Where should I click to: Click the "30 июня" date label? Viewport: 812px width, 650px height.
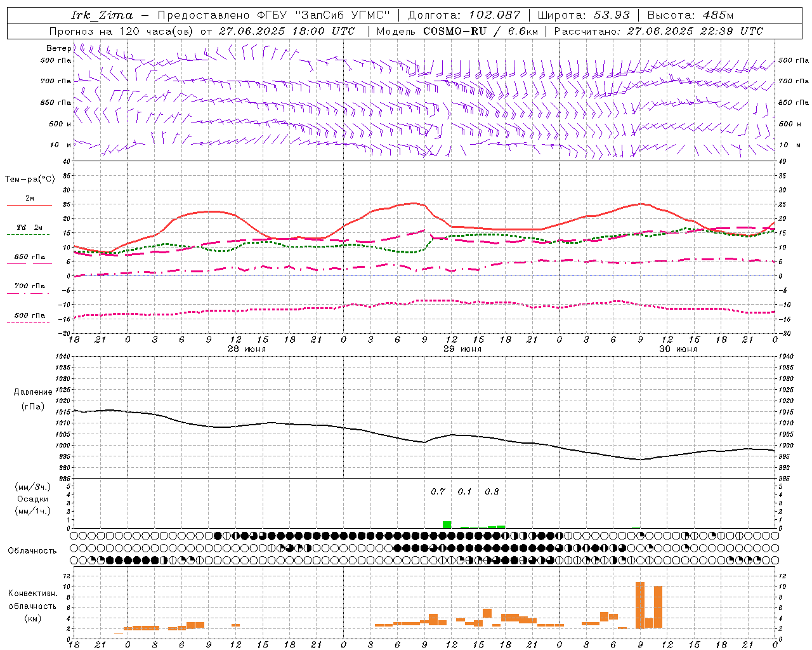tap(678, 348)
